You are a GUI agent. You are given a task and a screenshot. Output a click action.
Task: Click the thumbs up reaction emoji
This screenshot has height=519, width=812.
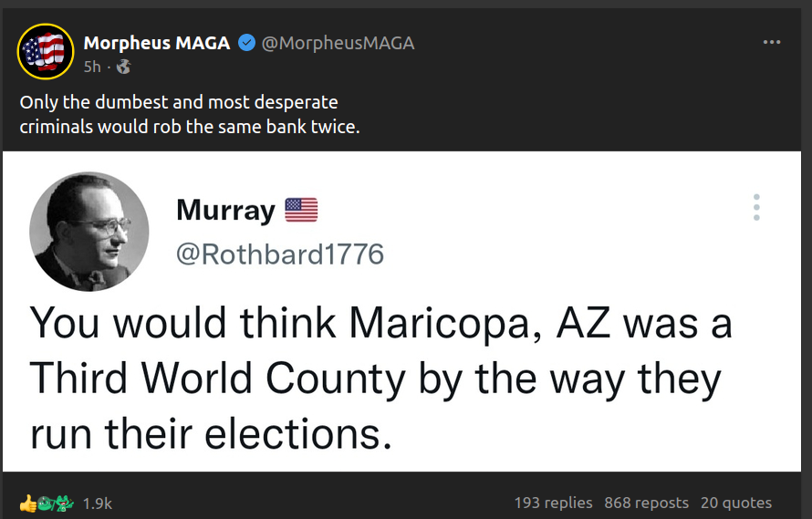point(27,503)
